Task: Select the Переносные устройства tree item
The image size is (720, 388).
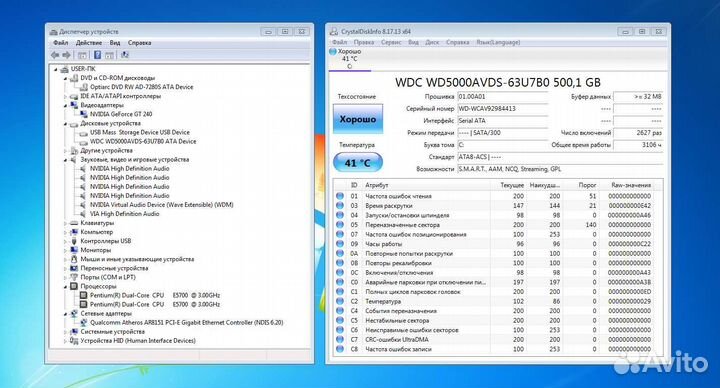Action: (x=114, y=268)
